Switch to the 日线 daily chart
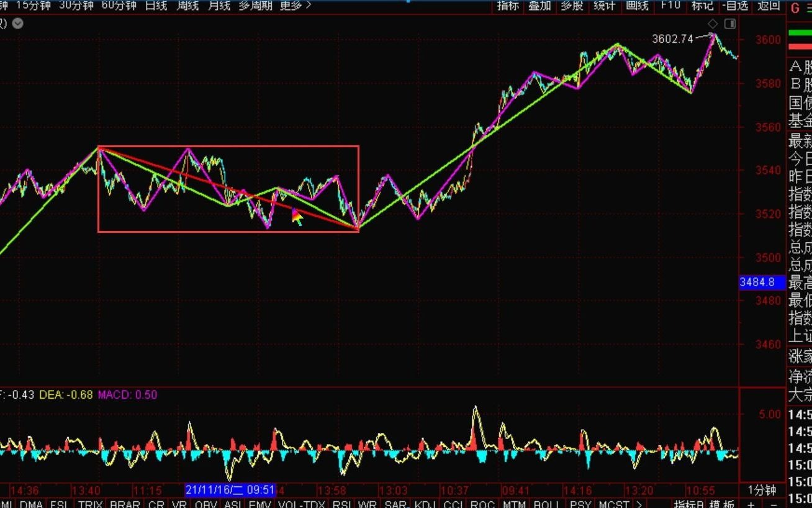The height and width of the screenshot is (508, 812). pyautogui.click(x=156, y=6)
